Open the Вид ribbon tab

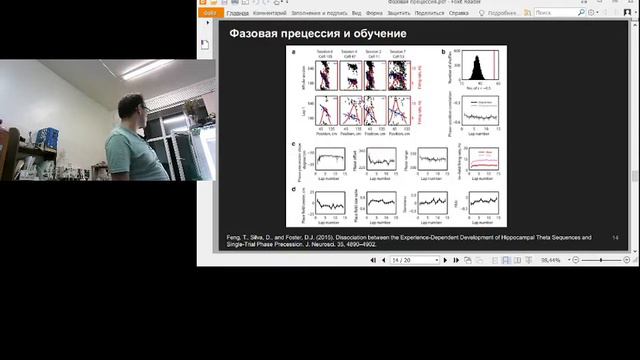[356, 13]
